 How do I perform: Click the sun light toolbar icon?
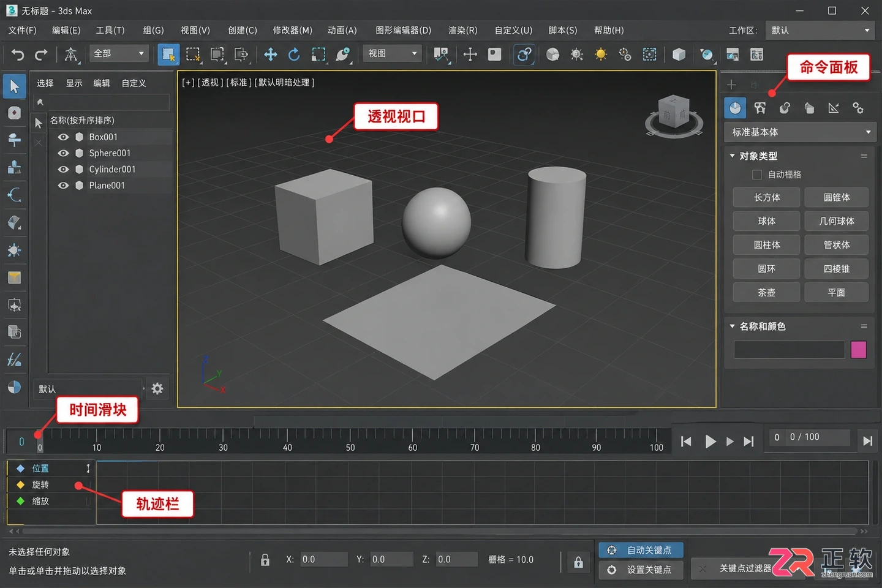tap(601, 55)
